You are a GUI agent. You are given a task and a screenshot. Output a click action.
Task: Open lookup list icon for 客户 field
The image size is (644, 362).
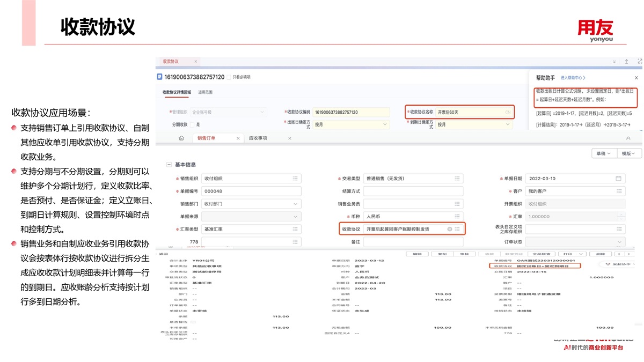(619, 191)
